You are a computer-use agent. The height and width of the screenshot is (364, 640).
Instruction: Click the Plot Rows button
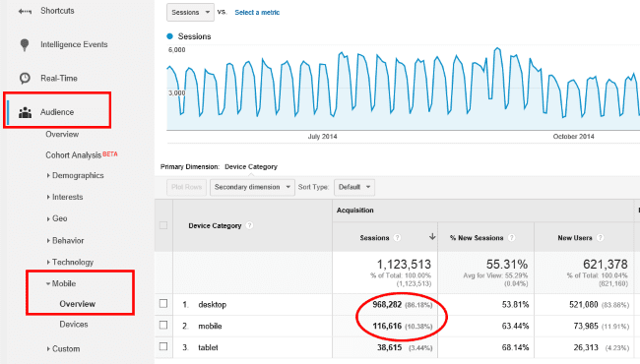pyautogui.click(x=186, y=187)
